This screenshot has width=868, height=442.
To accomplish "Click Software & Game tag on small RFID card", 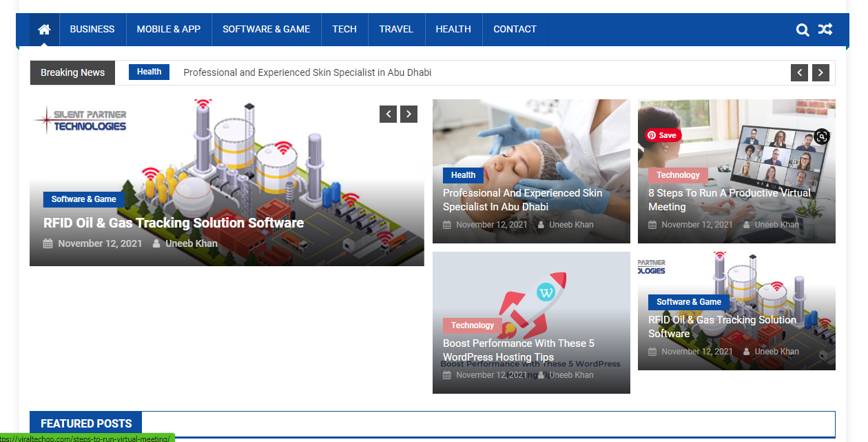I will click(689, 302).
